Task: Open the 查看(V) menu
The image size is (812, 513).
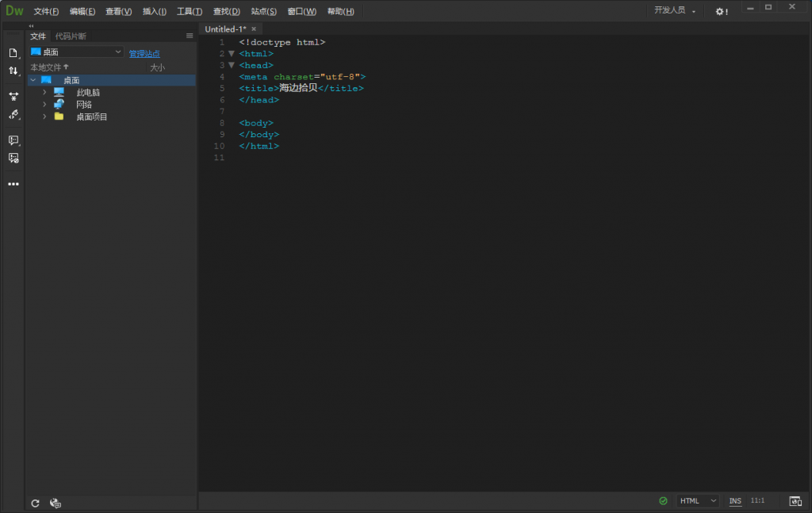Action: 119,11
